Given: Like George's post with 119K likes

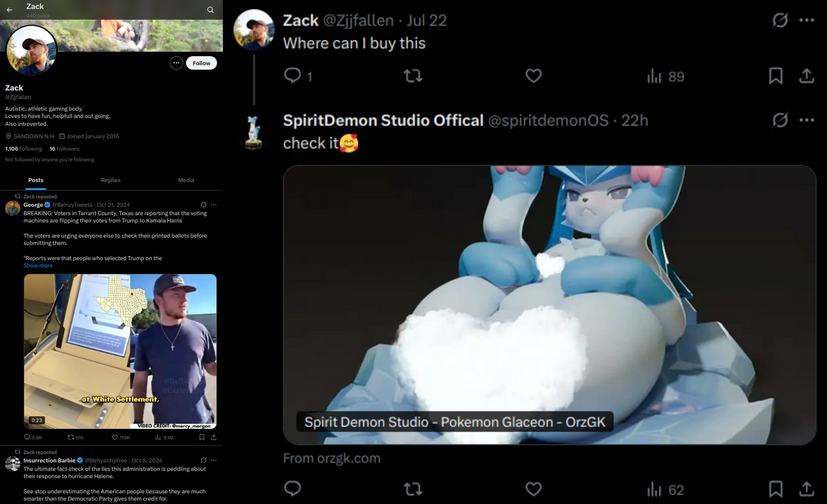Looking at the screenshot, I should click(120, 437).
